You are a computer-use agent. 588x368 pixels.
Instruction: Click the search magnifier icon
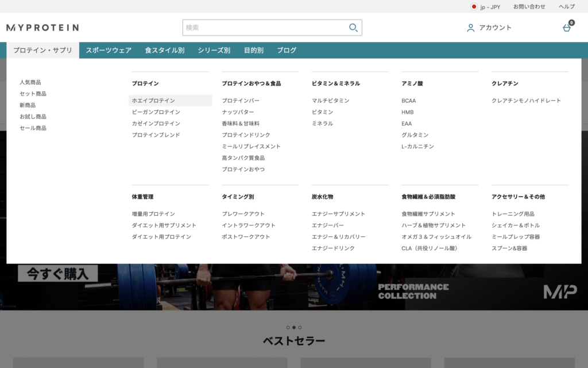coord(353,28)
